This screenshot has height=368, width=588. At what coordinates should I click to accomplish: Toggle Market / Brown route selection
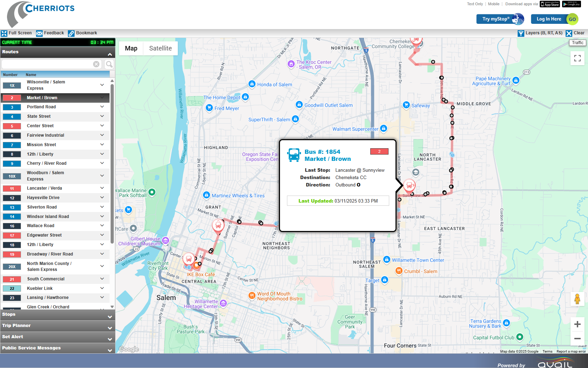(x=42, y=98)
